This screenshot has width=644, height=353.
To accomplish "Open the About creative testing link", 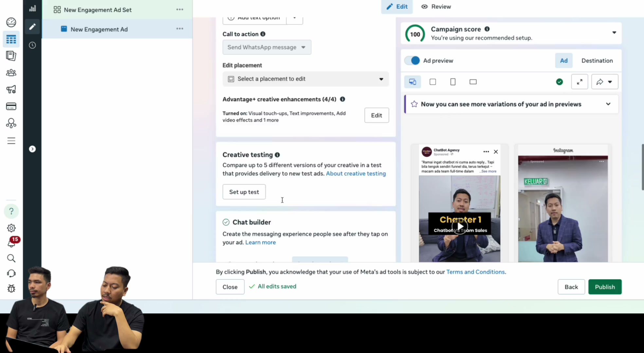I will (x=356, y=174).
